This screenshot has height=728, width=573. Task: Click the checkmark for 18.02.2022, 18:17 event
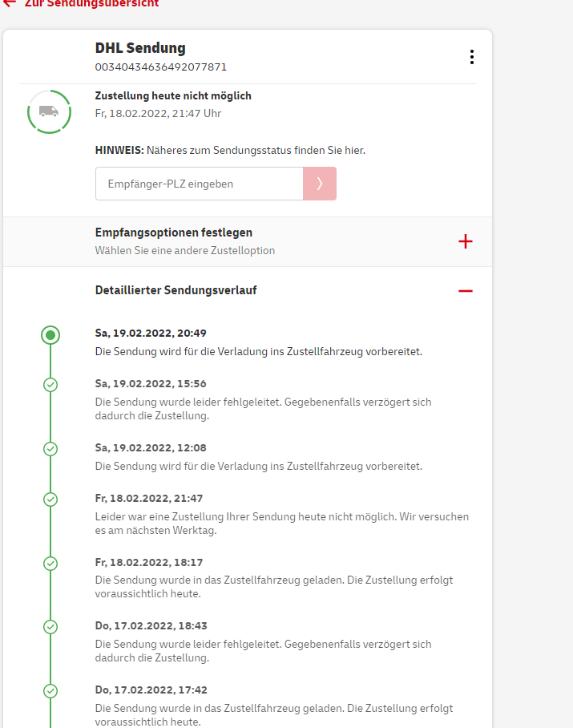coord(50,564)
